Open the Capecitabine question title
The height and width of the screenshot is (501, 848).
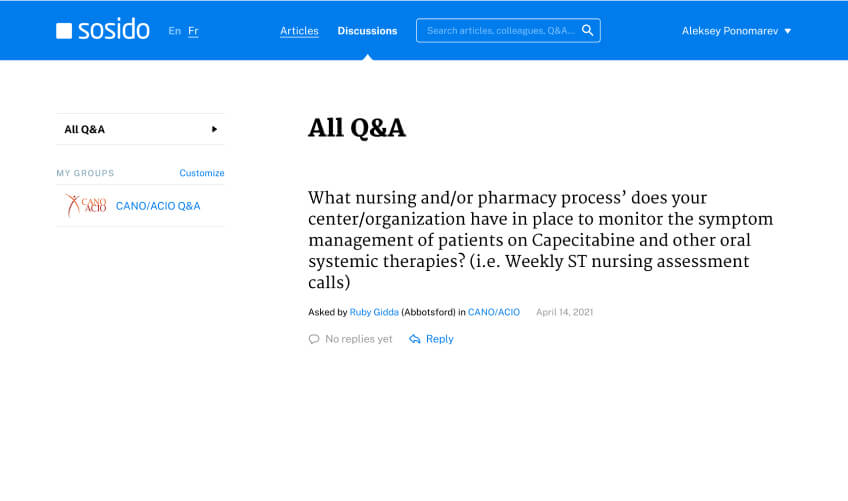click(x=540, y=240)
